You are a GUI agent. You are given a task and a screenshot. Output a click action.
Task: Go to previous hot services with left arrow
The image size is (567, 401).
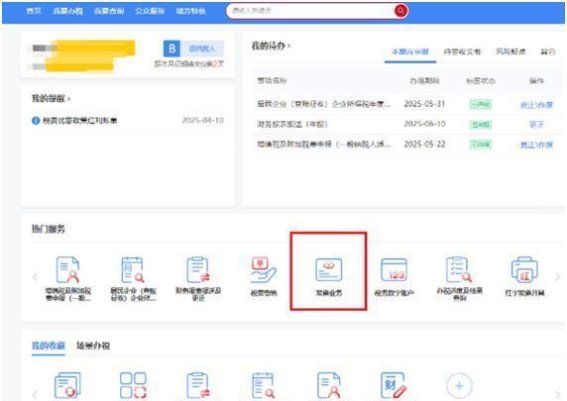pos(35,277)
